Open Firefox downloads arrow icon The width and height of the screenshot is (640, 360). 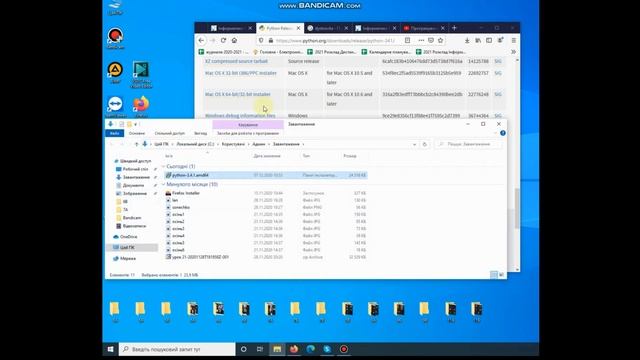pos(467,40)
